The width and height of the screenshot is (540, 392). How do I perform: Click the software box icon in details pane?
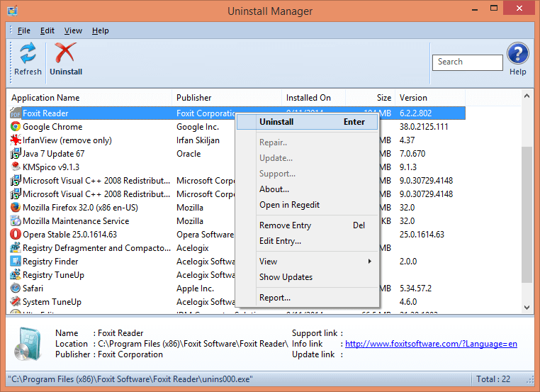pyautogui.click(x=28, y=344)
